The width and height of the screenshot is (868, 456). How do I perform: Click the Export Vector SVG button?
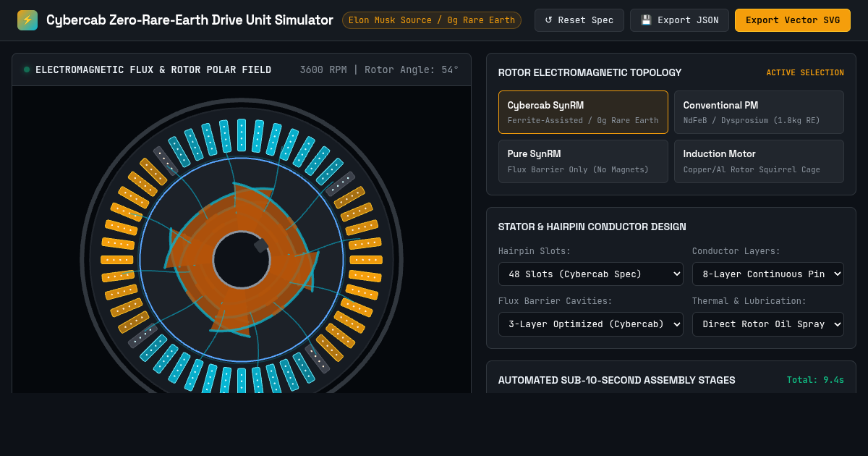point(793,20)
